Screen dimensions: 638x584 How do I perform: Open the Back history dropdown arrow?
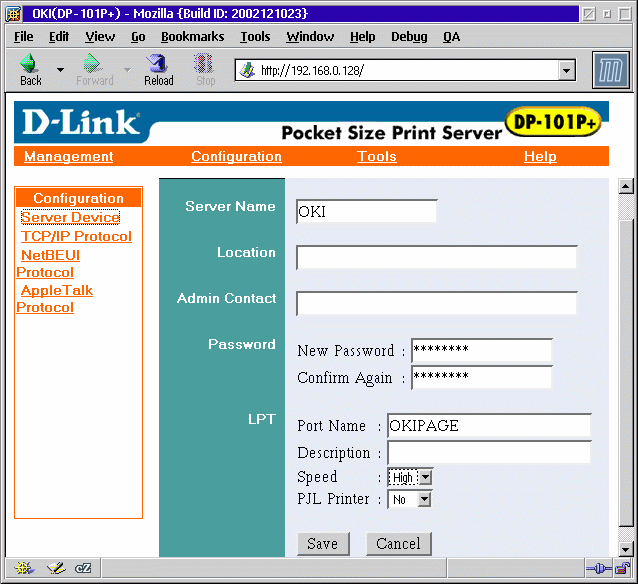click(60, 70)
